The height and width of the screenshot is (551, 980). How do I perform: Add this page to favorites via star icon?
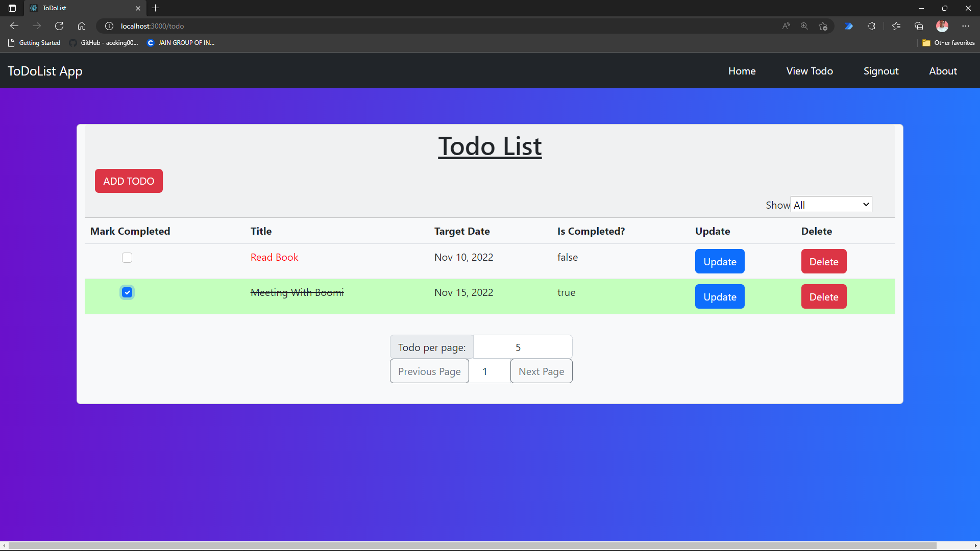823,26
